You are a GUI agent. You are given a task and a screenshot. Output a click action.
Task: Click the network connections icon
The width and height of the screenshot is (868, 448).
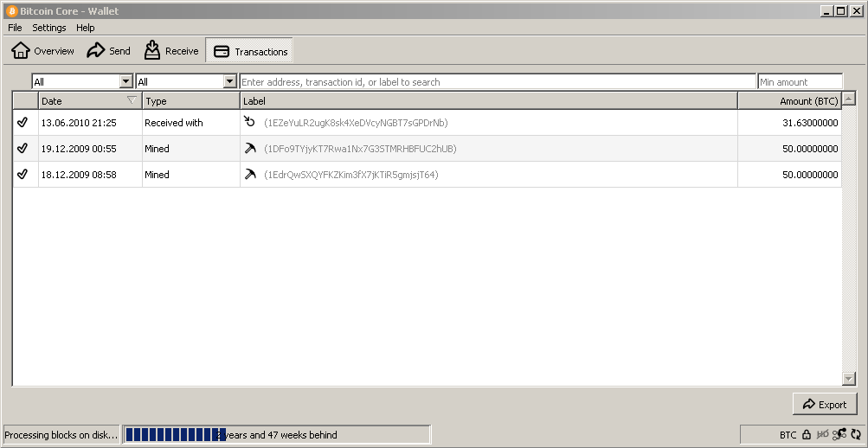[839, 434]
